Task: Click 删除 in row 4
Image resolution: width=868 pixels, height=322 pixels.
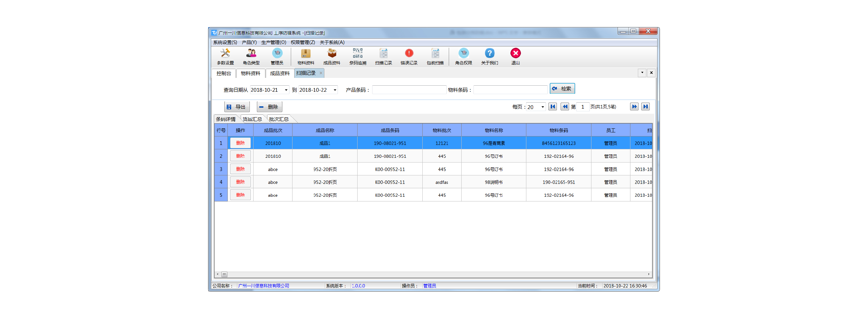Action: [240, 182]
